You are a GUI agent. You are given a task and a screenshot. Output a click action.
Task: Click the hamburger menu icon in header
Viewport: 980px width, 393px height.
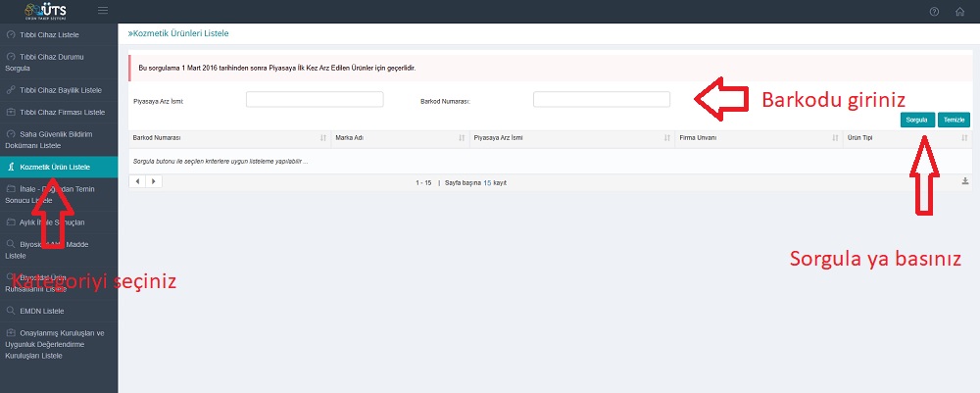tap(103, 11)
